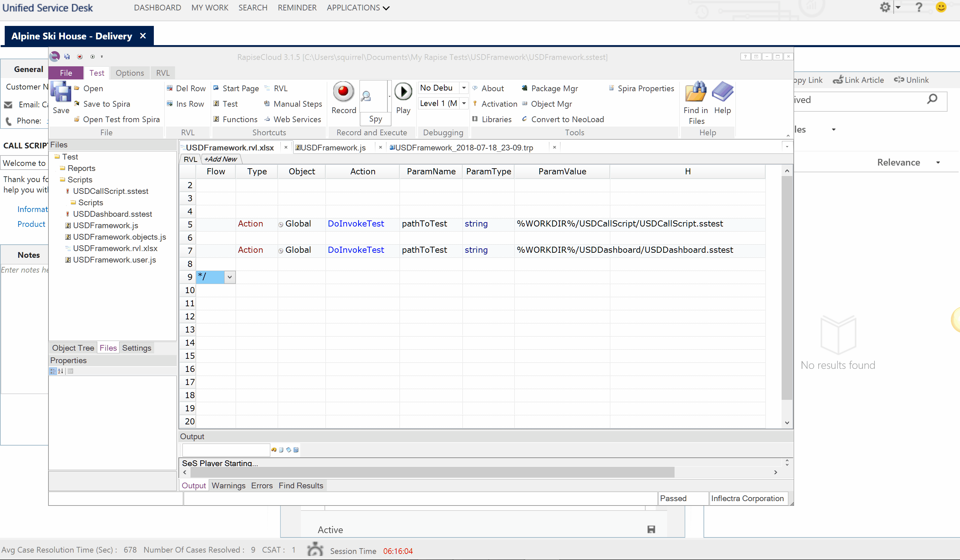Viewport: 960px width, 560px height.
Task: Click the red Record button
Action: 343,93
